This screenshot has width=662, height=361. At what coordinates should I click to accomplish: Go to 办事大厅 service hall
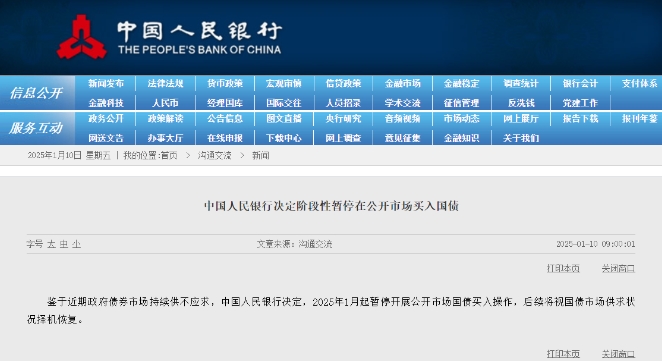(x=166, y=138)
